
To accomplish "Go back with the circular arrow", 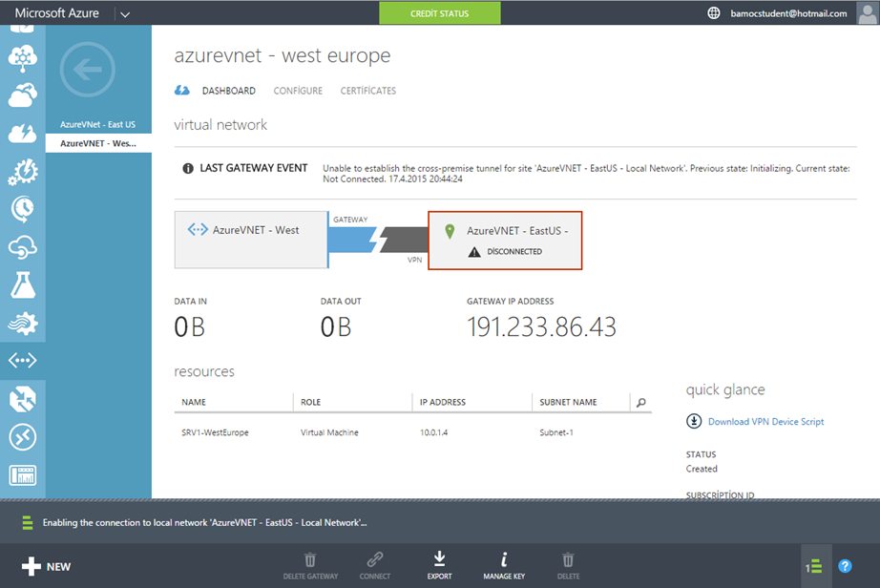I will tap(87, 70).
